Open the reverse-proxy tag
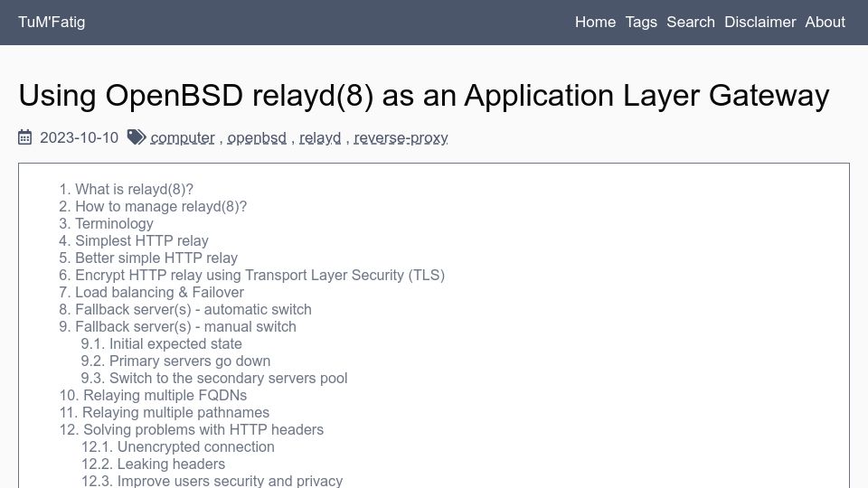The height and width of the screenshot is (488, 868). tap(401, 137)
